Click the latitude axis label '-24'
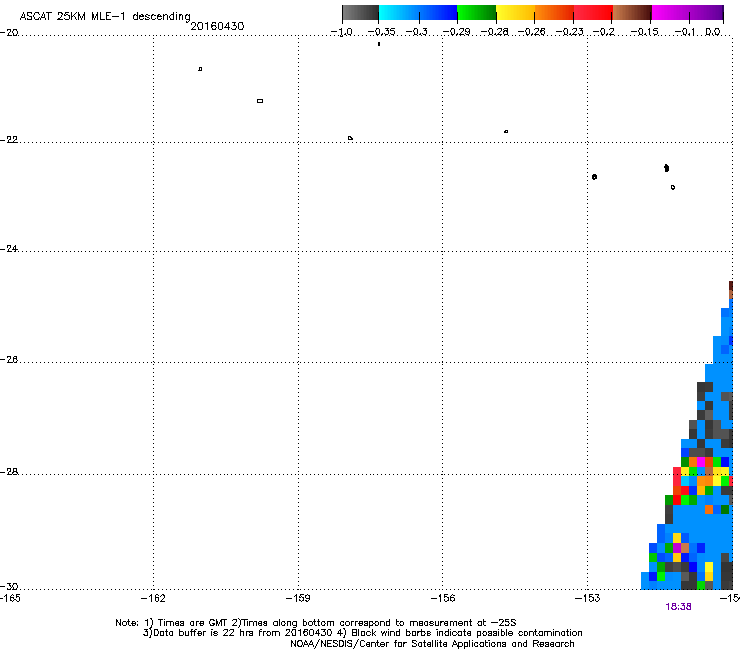 tap(9, 249)
